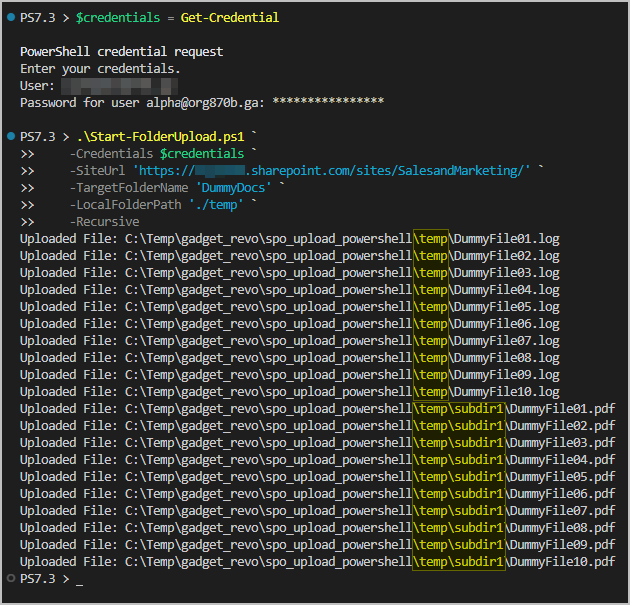Viewport: 630px width, 605px height.
Task: Open the subdir1 DummyFile10.pdf path
Action: click(370, 562)
